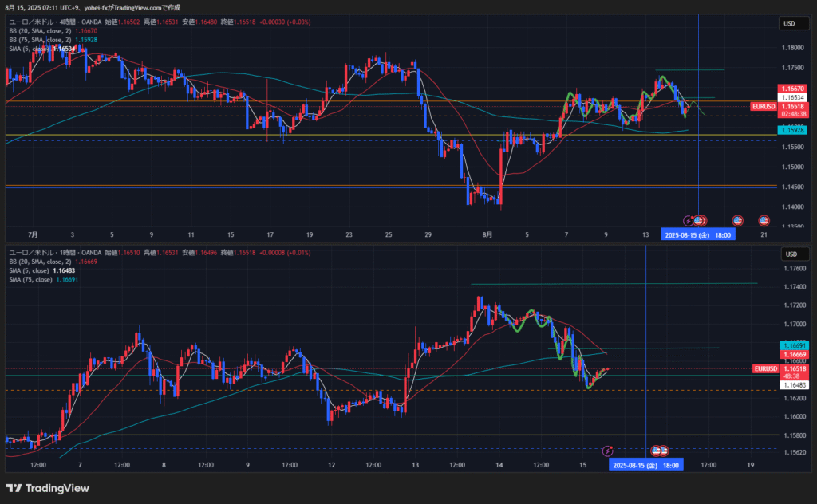Select BB (20, SMA, close, 2) legend in upper chart
The width and height of the screenshot is (817, 504).
click(x=40, y=31)
